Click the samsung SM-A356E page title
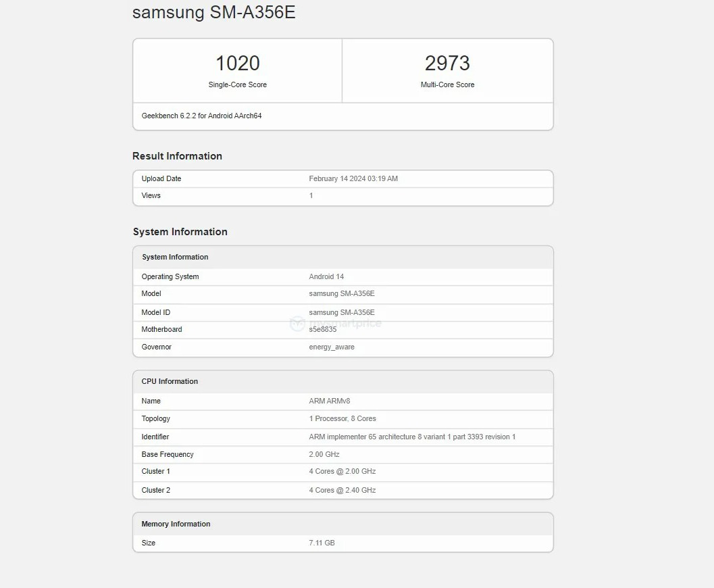The width and height of the screenshot is (714, 588). pos(213,12)
